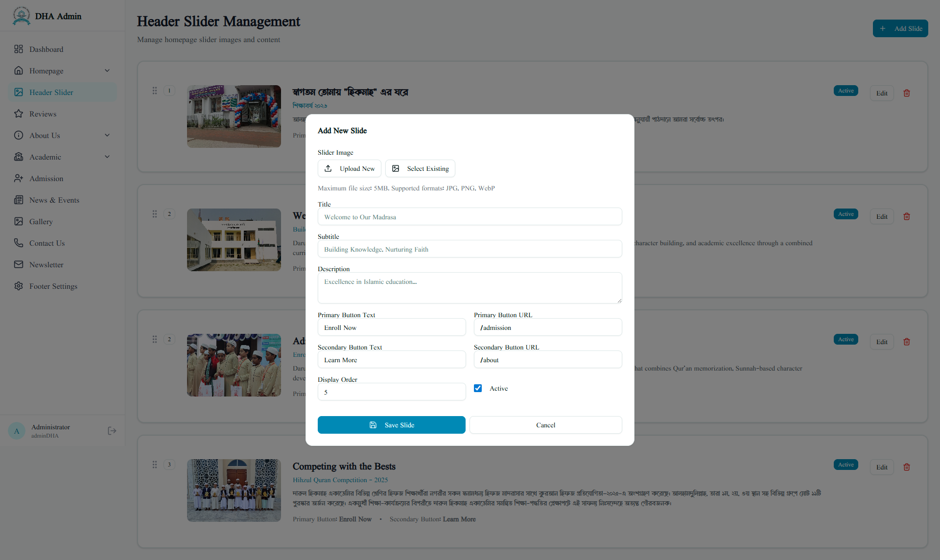Click the Footer Settings gear icon
The width and height of the screenshot is (940, 560).
(x=19, y=286)
